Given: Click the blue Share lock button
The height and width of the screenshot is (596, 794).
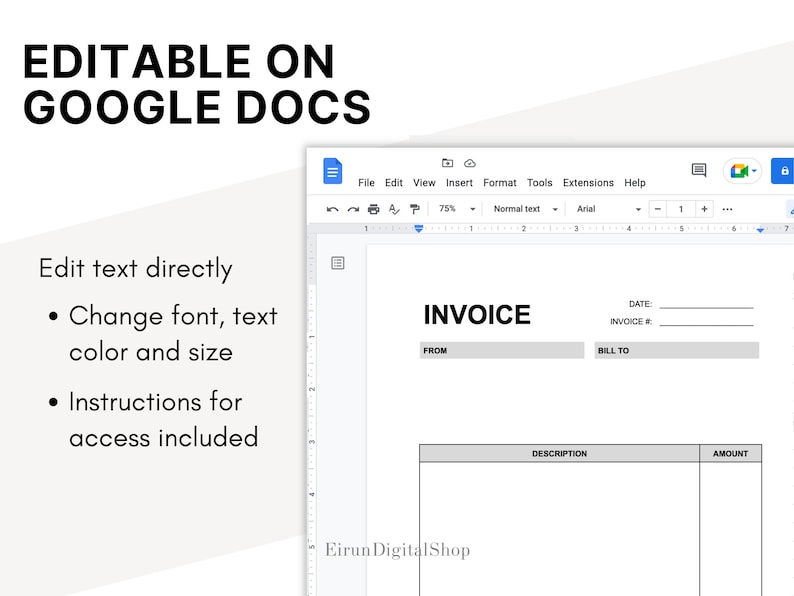Looking at the screenshot, I should pyautogui.click(x=783, y=171).
